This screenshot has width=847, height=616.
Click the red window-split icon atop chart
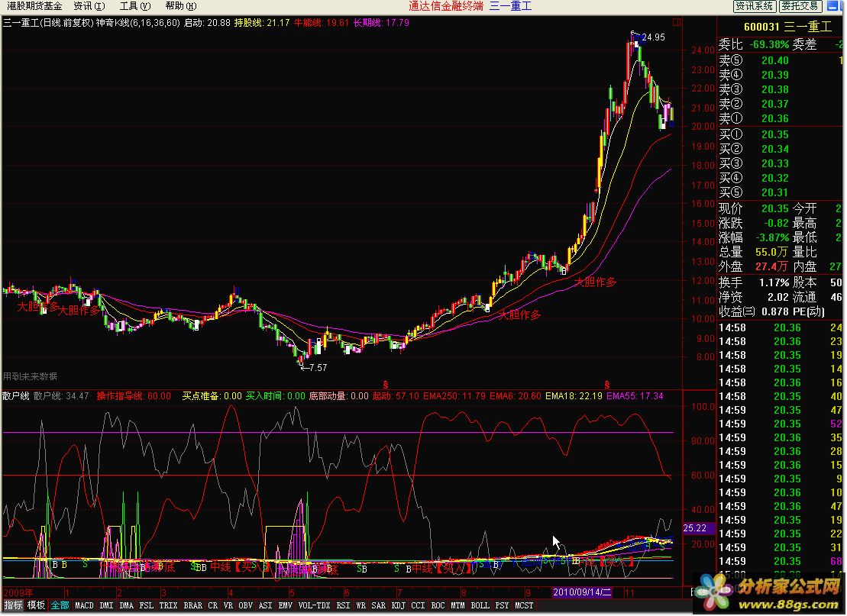[677, 22]
